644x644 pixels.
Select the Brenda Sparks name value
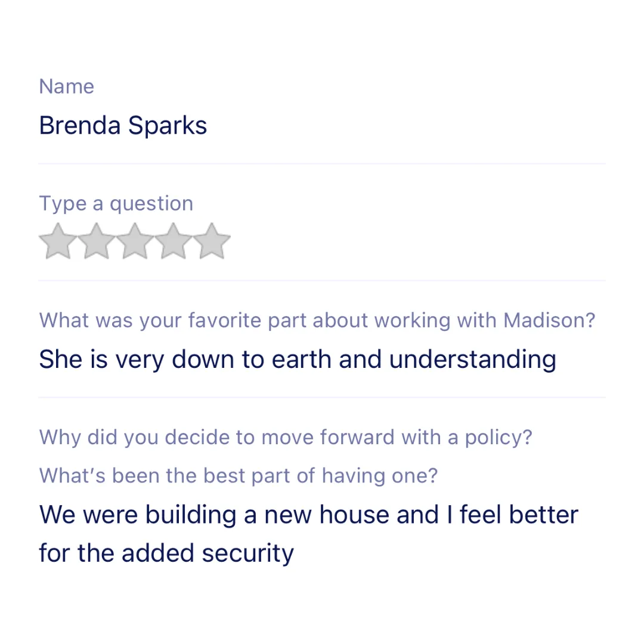123,125
